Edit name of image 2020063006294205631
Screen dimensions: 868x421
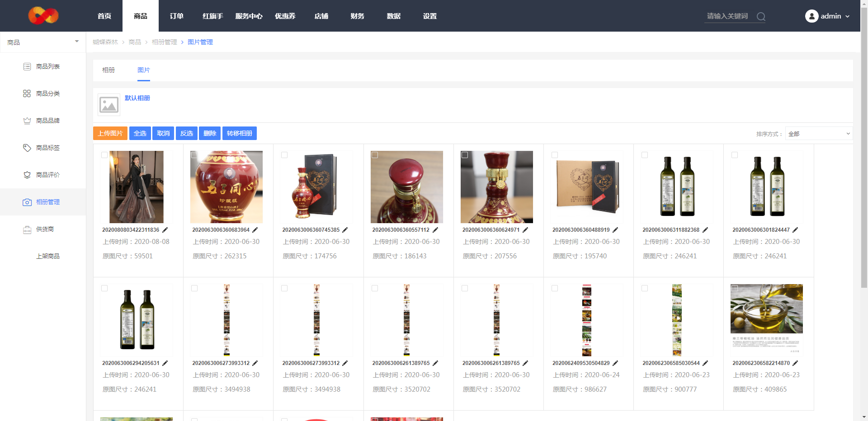click(165, 363)
